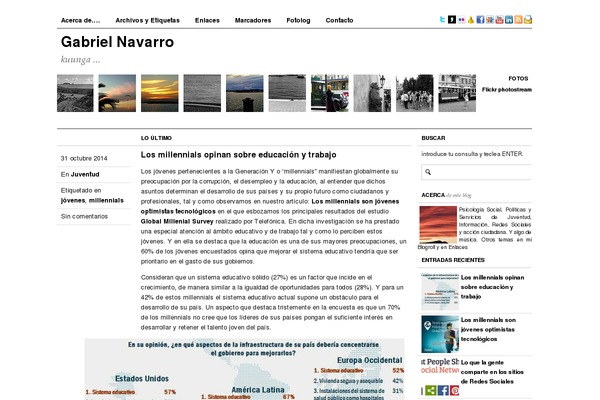Viewport: 600px width, 400px height.
Task: Open the Juventud category link
Action: coord(85,174)
